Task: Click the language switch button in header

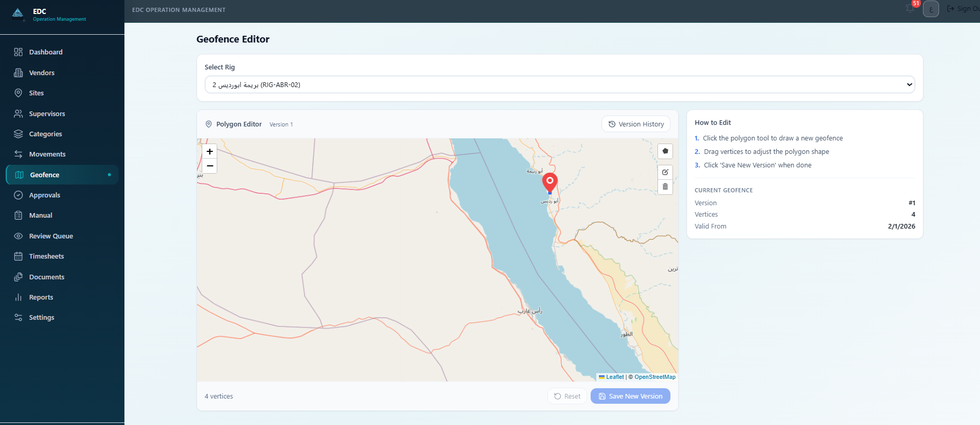Action: tap(931, 9)
